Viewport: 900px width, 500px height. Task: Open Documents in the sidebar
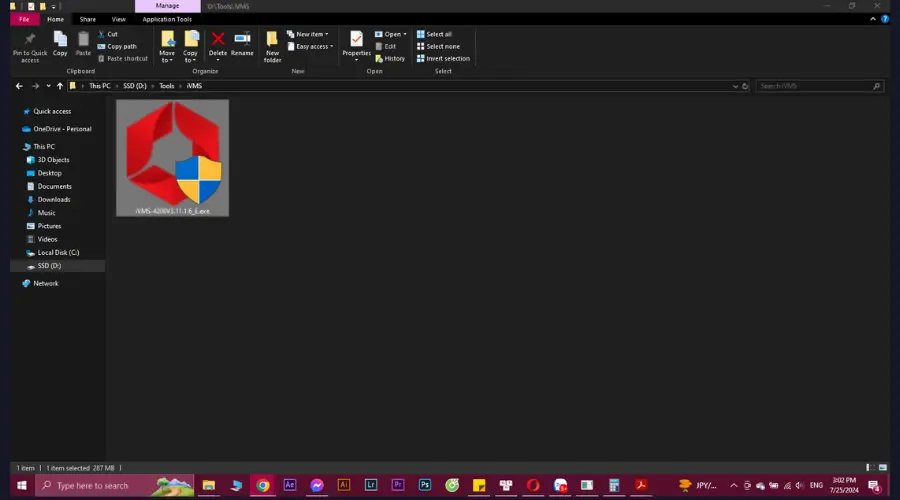pos(55,187)
